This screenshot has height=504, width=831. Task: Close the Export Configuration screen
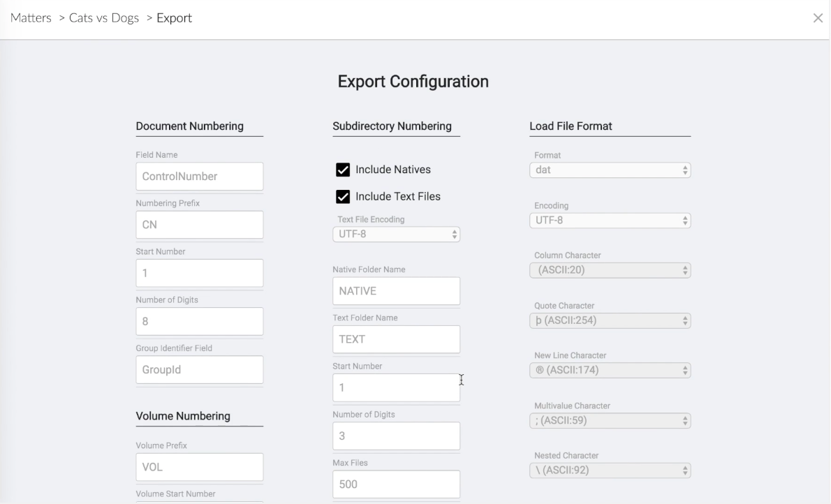(x=818, y=17)
